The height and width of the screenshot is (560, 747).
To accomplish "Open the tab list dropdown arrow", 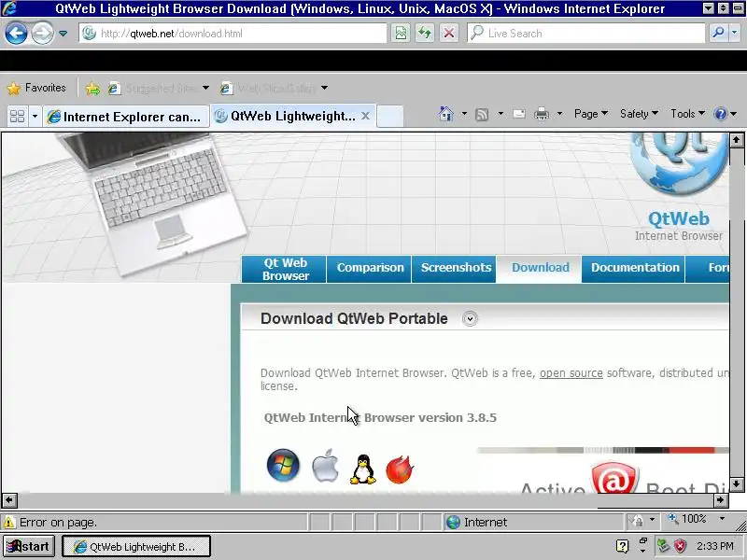I will (35, 116).
